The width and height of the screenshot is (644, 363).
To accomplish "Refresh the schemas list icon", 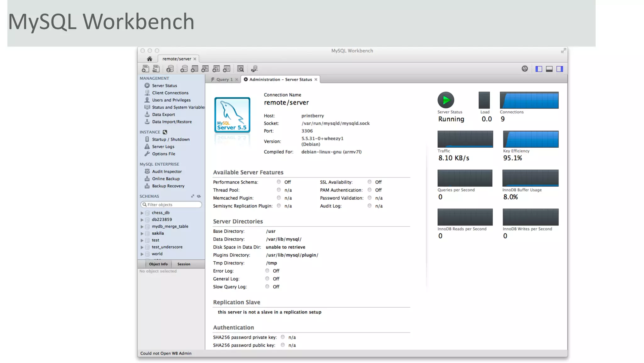I will (x=199, y=196).
